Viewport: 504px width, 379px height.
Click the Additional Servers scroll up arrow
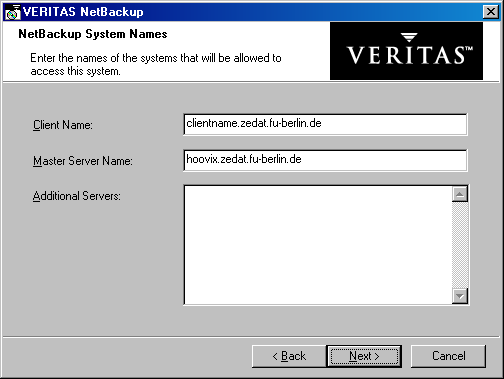(x=460, y=194)
